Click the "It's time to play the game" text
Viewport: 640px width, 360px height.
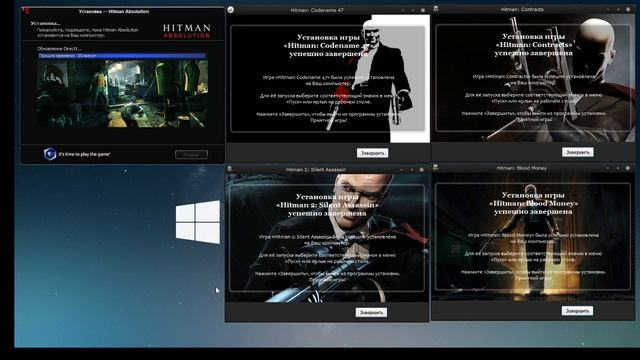(84, 154)
